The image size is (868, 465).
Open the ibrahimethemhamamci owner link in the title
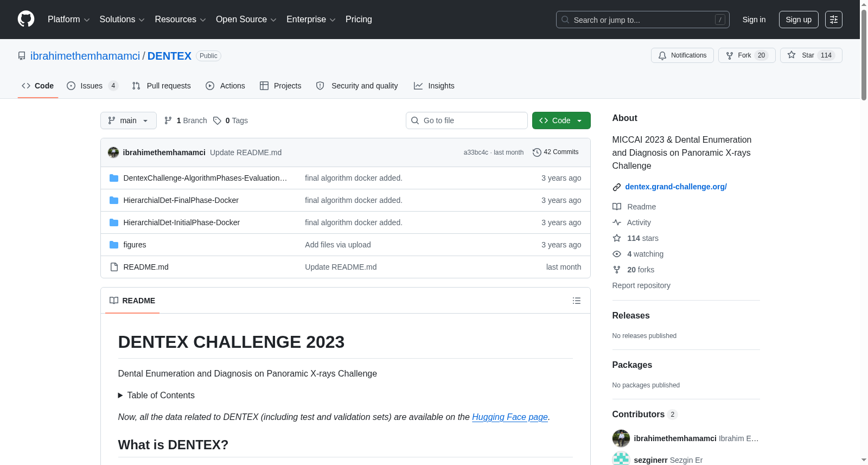pyautogui.click(x=85, y=56)
